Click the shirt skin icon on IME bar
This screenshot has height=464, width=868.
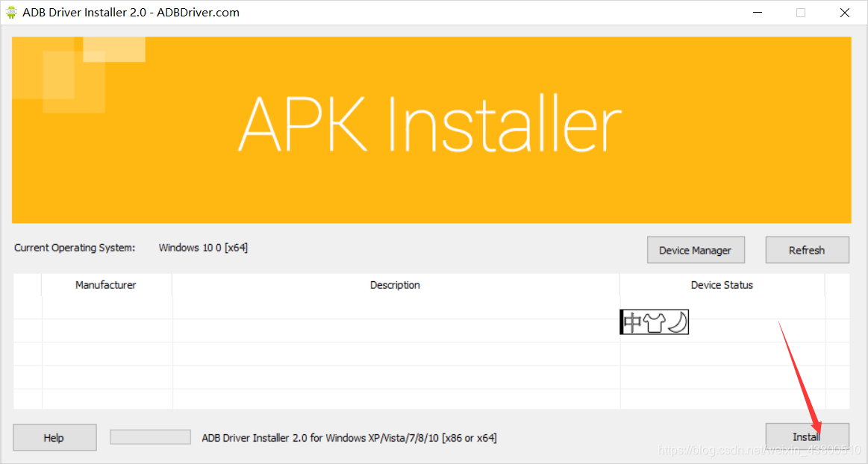[654, 322]
